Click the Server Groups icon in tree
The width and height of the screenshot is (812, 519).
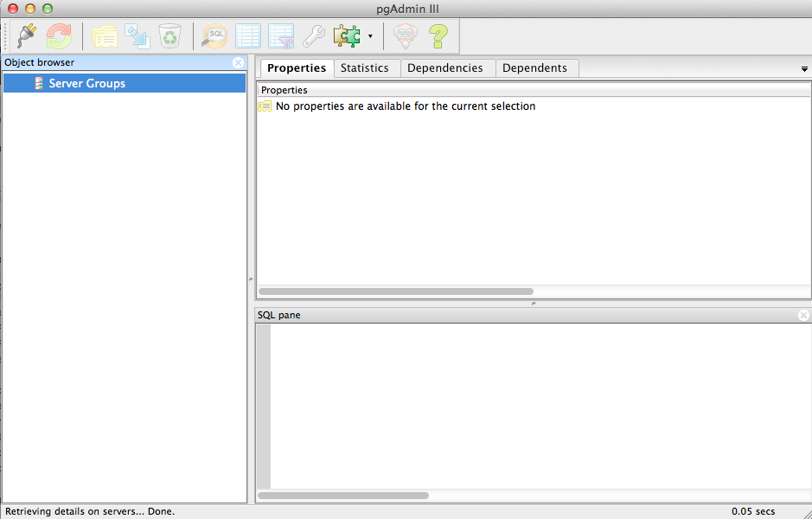(x=39, y=83)
